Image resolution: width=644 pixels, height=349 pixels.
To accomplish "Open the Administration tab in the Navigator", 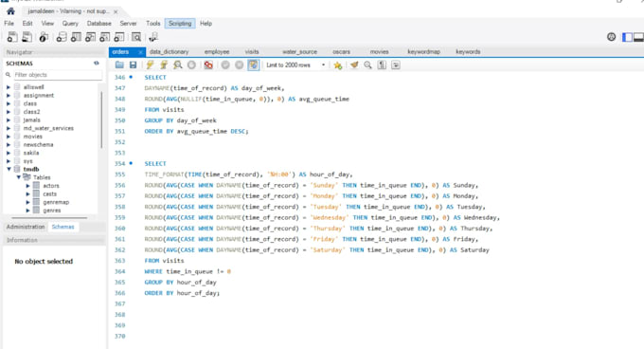I will (26, 227).
